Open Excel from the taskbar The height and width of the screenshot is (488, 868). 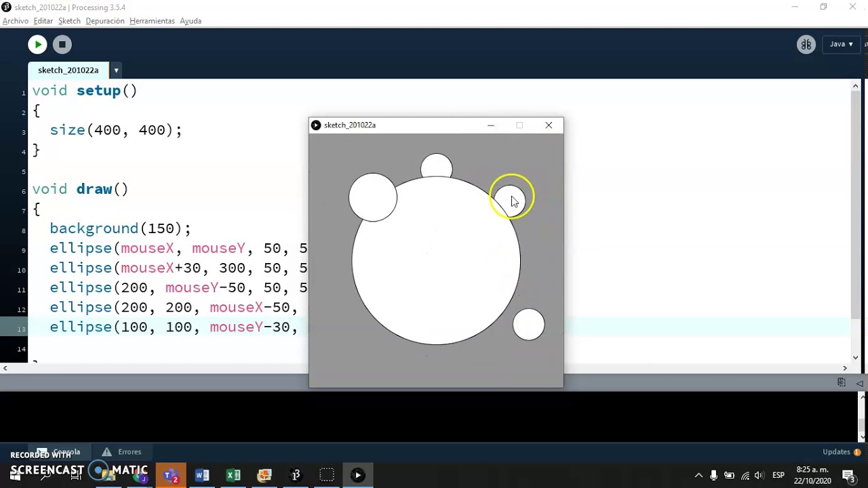pos(233,475)
